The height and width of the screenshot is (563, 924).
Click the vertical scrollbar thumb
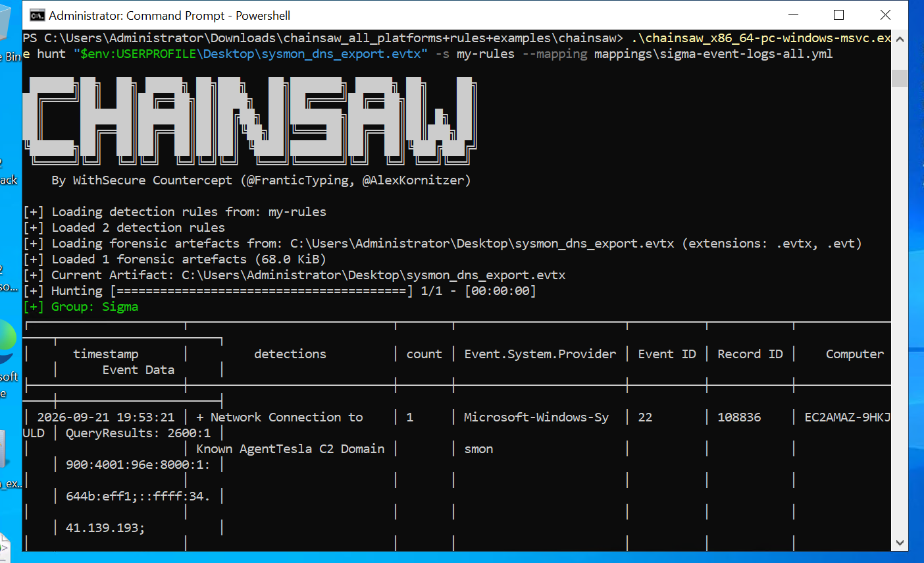pyautogui.click(x=900, y=77)
